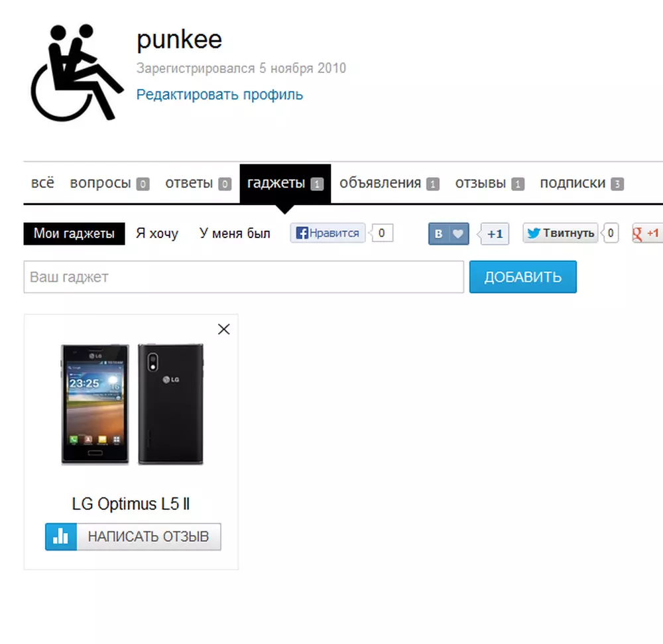This screenshot has height=644, width=663.
Task: Click the punkee profile avatar image
Action: [x=78, y=73]
